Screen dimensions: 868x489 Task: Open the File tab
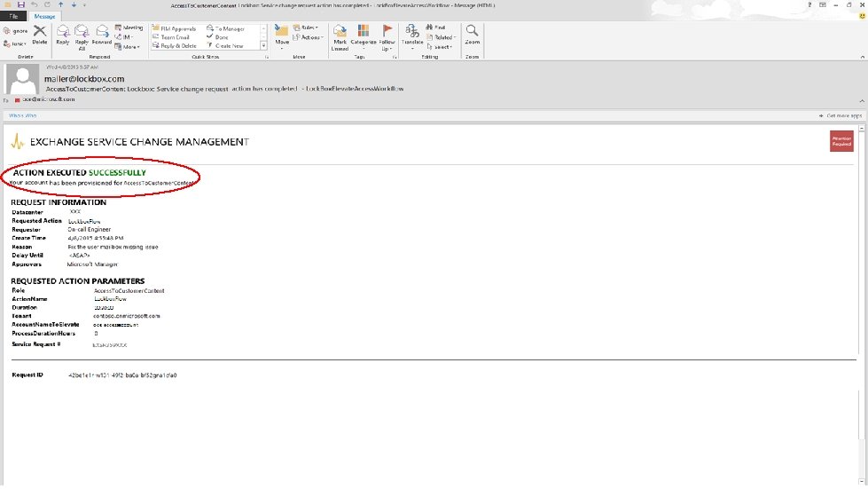13,16
